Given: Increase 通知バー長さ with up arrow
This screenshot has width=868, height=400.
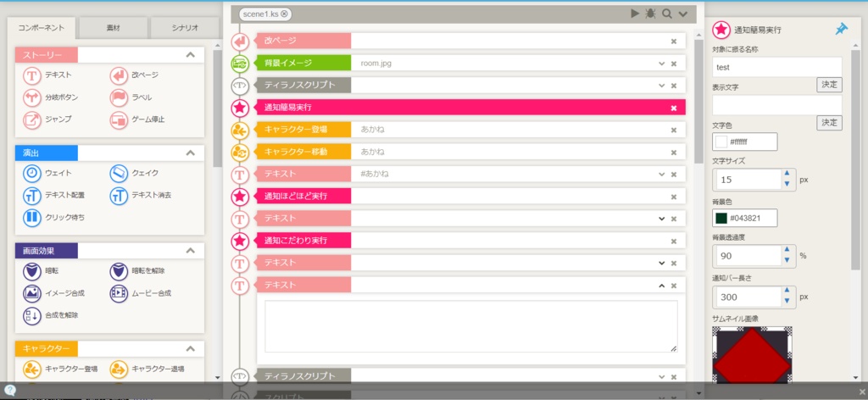Looking at the screenshot, I should (787, 291).
